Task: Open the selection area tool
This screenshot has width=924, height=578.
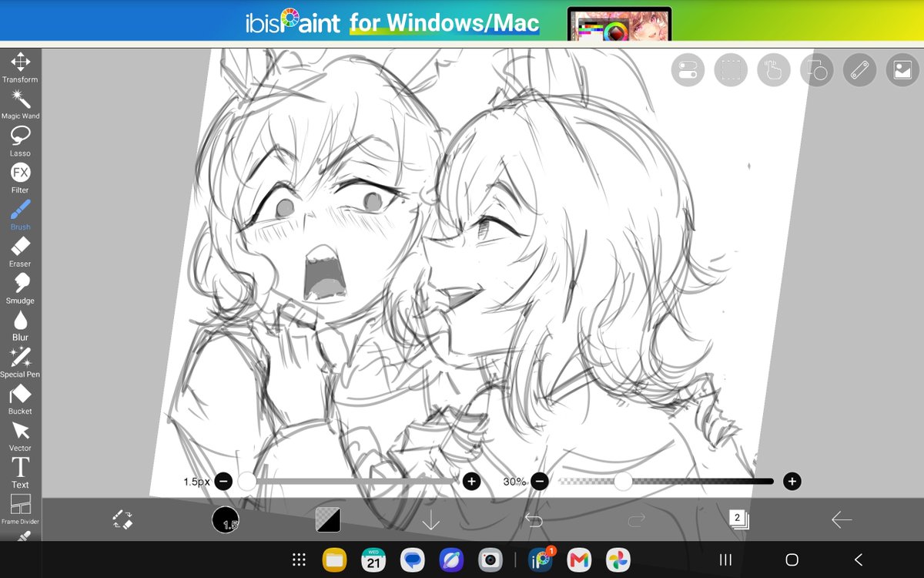Action: 731,70
